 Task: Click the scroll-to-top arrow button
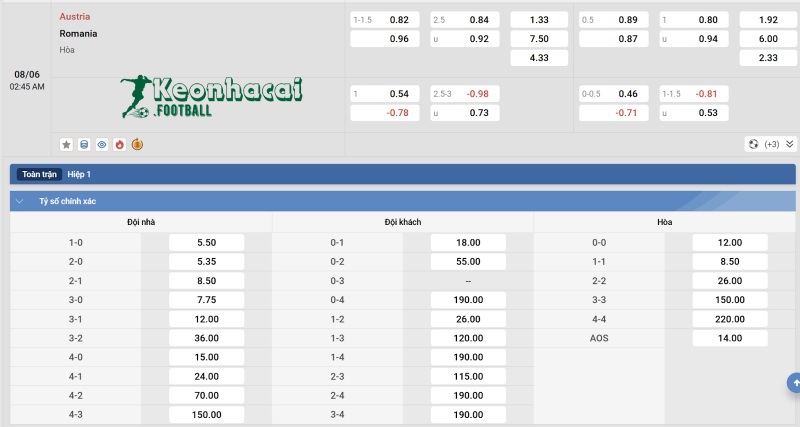pos(794,382)
